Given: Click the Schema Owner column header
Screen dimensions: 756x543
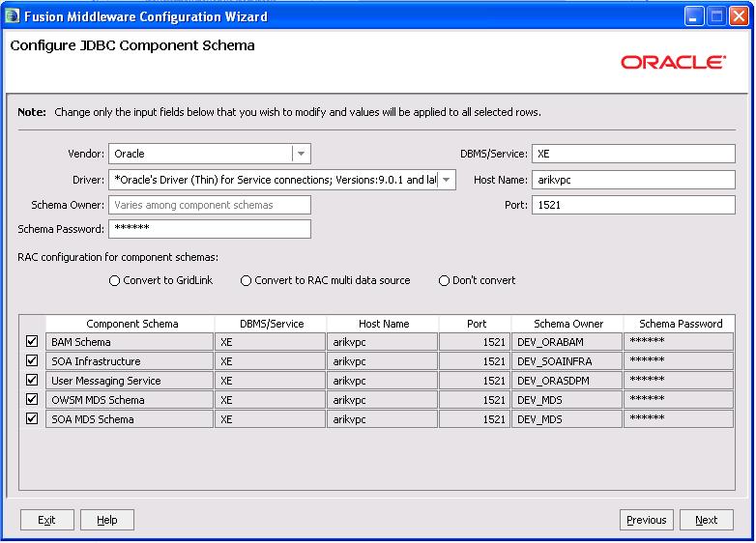Looking at the screenshot, I should 567,325.
